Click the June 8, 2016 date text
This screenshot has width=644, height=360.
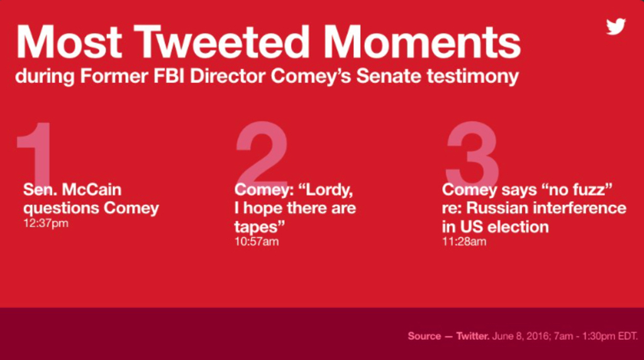point(521,336)
